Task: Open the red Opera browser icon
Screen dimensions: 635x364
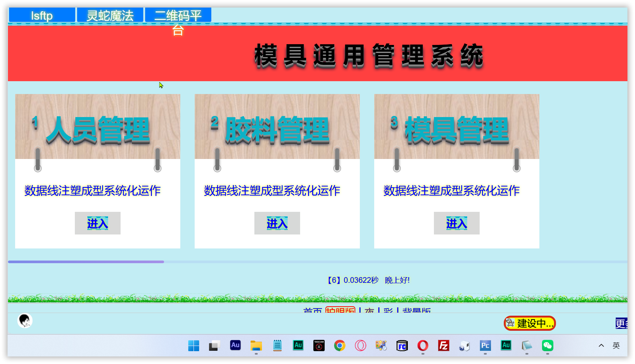Action: [423, 345]
